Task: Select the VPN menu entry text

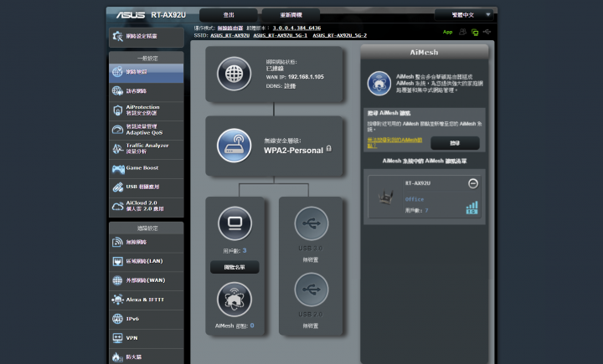Action: pos(132,338)
